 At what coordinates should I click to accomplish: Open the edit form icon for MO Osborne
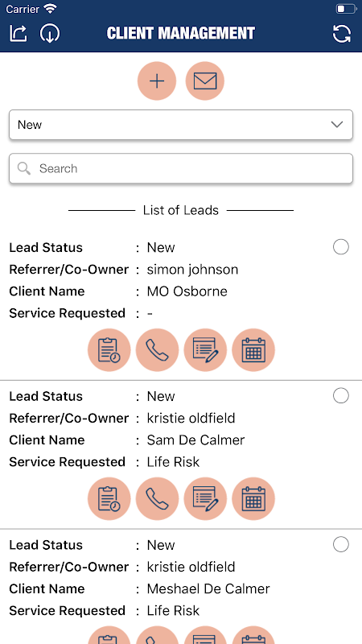[x=205, y=350]
